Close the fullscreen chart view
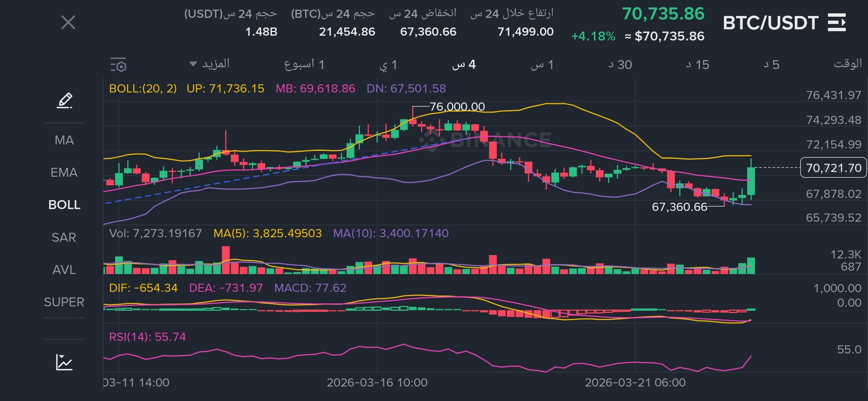This screenshot has height=401, width=868. pos(68,22)
